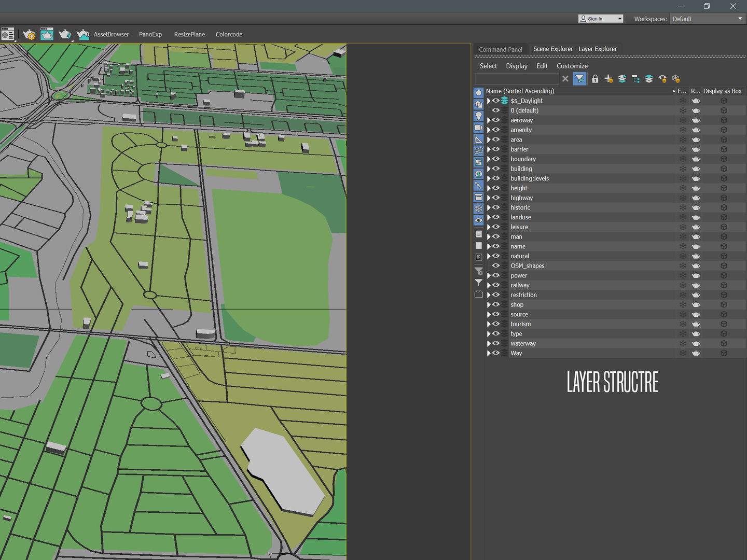The image size is (747, 560).
Task: Click the AssetBrowser toolbar button
Action: click(111, 34)
